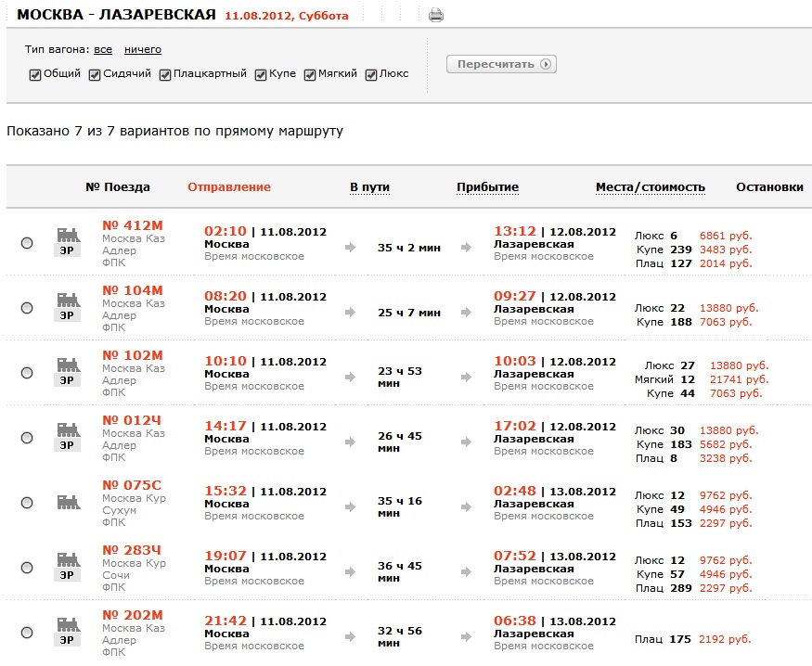Click the 'ничего' wagon type link

143,50
